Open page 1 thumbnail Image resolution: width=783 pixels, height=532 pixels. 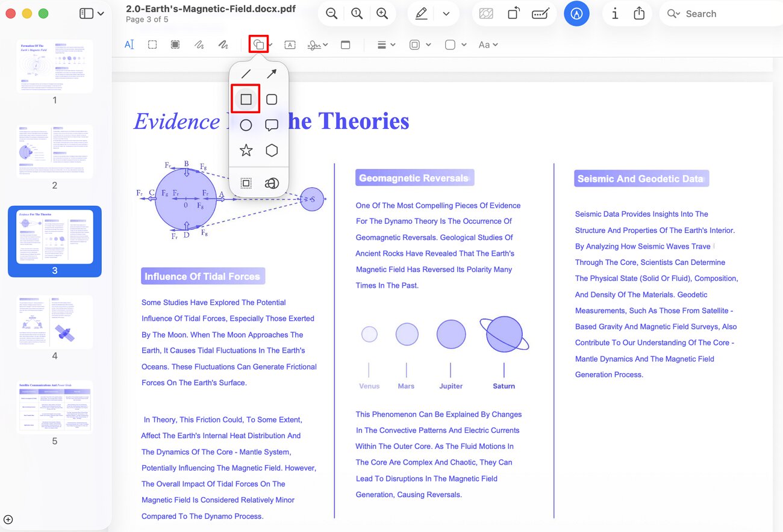click(x=55, y=66)
